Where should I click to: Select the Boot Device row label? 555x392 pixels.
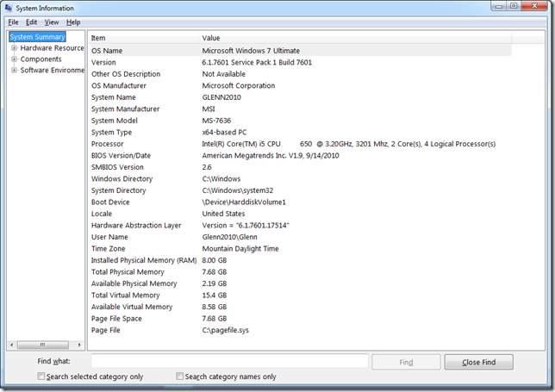[x=110, y=202]
